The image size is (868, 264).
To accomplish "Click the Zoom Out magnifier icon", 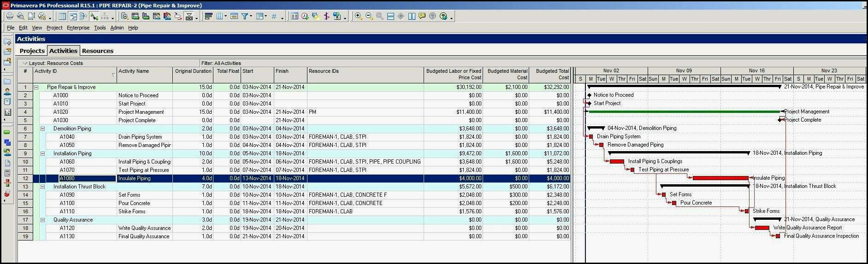I will (x=369, y=17).
